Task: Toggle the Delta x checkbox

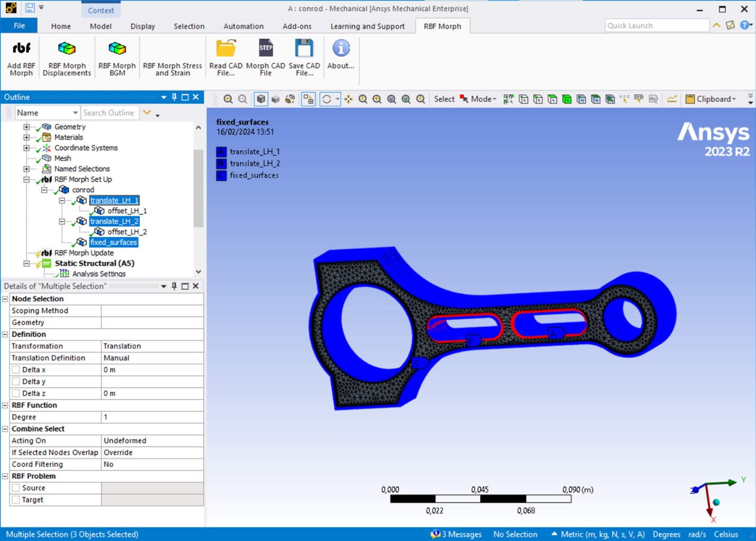Action: pos(16,370)
